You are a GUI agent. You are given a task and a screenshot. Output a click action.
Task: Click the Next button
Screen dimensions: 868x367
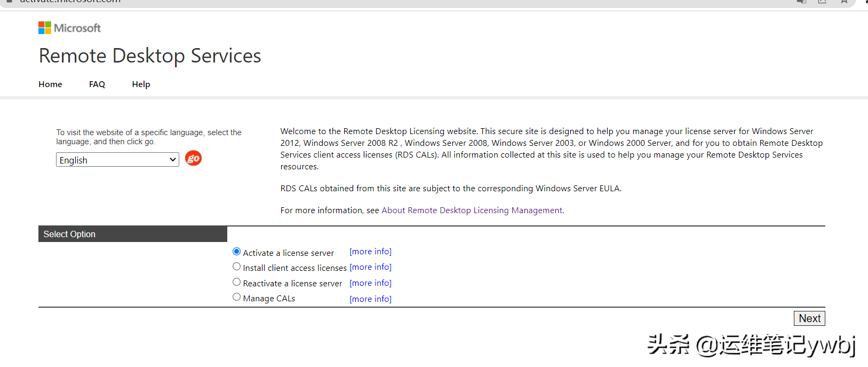[809, 318]
